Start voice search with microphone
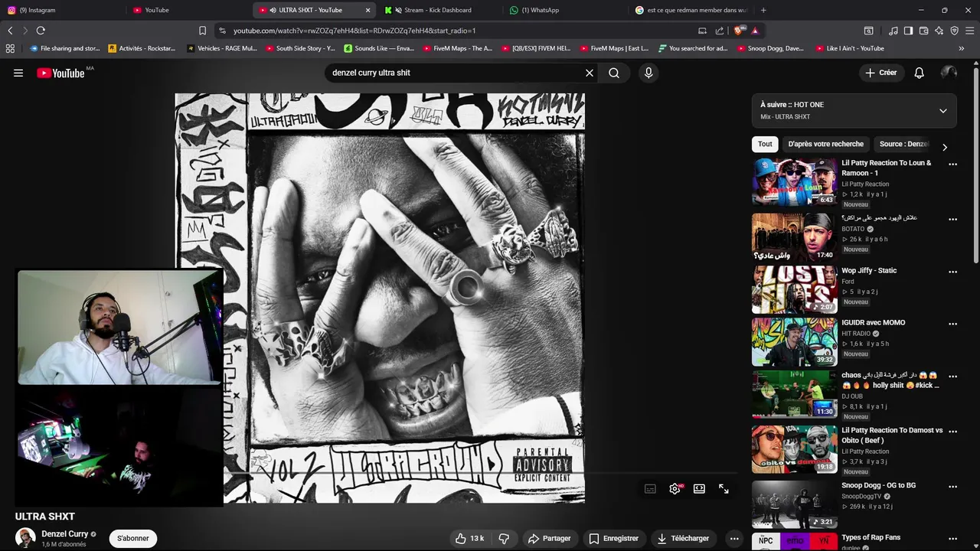 [x=648, y=73]
